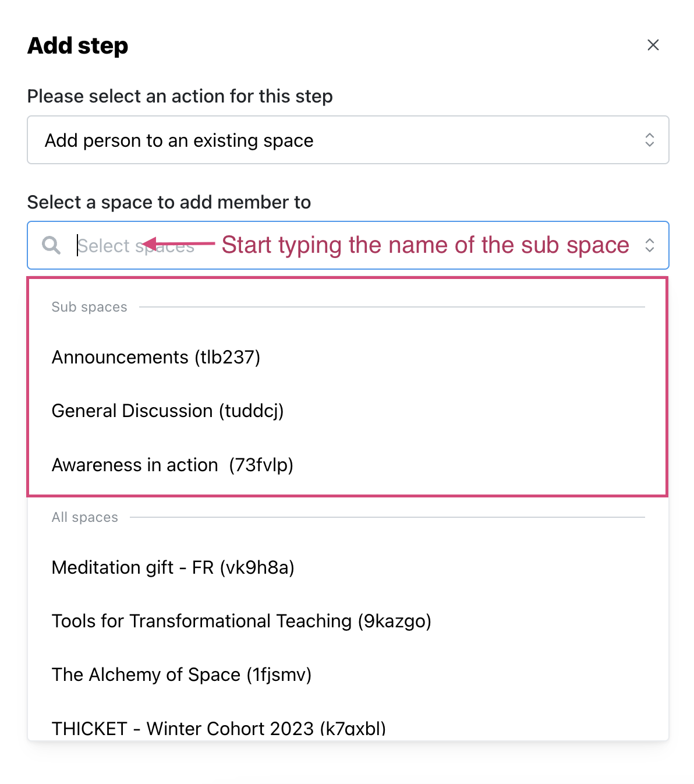
Task: Select Tools for Transformational Teaching space
Action: pyautogui.click(x=242, y=621)
